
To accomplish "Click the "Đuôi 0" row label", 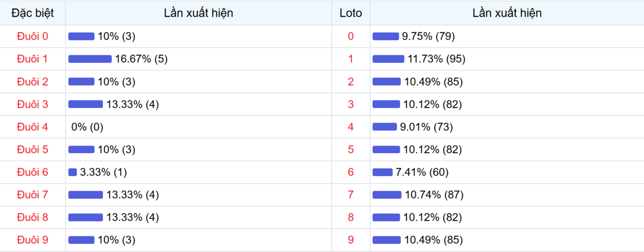I will (x=33, y=37).
